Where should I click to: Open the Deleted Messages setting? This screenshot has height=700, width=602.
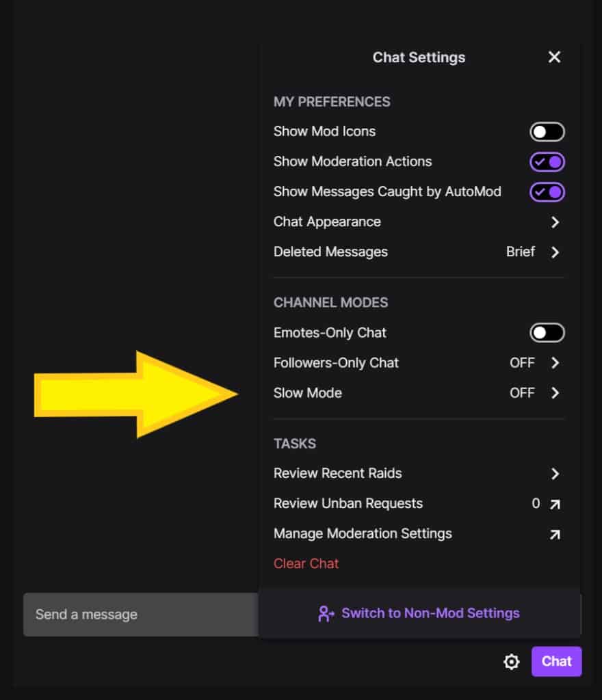point(555,252)
